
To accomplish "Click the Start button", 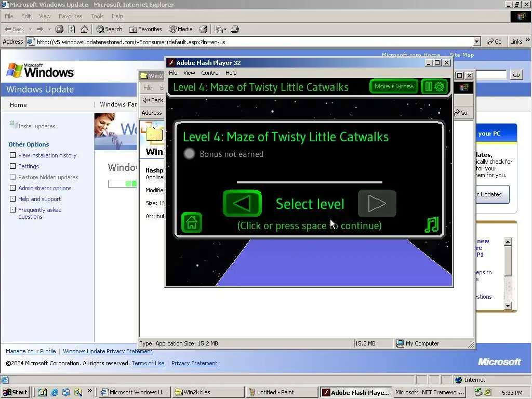I will [x=15, y=392].
